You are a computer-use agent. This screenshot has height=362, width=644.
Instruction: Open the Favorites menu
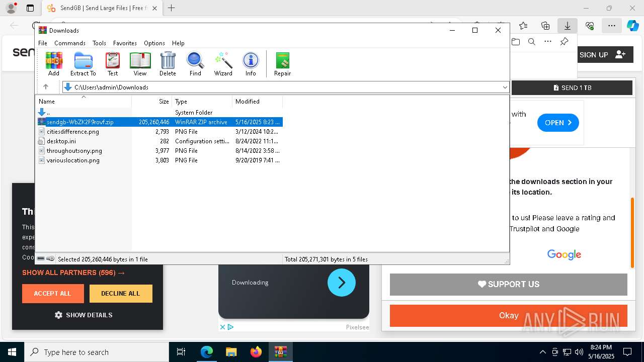pos(125,43)
